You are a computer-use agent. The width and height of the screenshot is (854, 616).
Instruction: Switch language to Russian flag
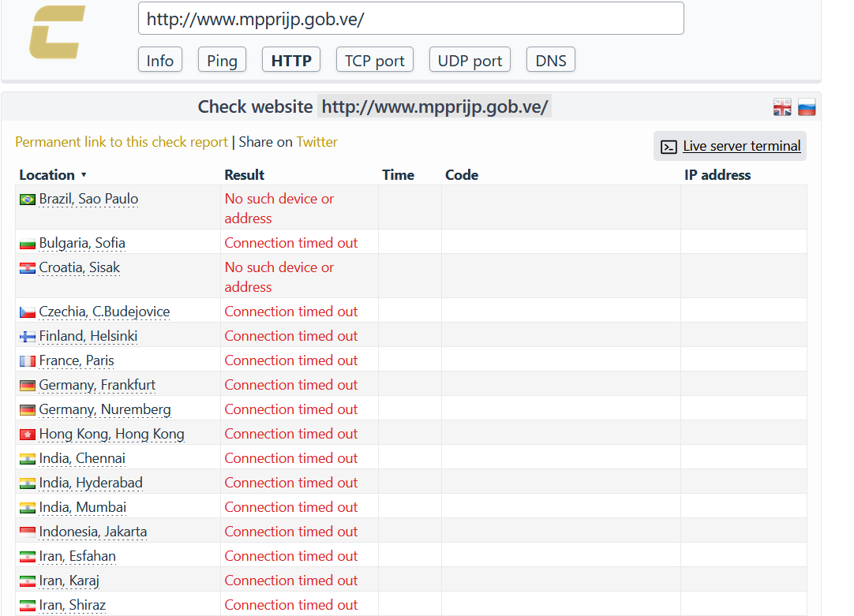[x=807, y=107]
